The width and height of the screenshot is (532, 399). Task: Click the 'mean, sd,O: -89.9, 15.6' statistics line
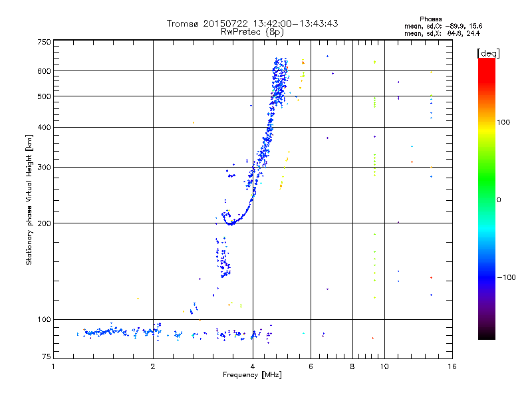pos(443,26)
